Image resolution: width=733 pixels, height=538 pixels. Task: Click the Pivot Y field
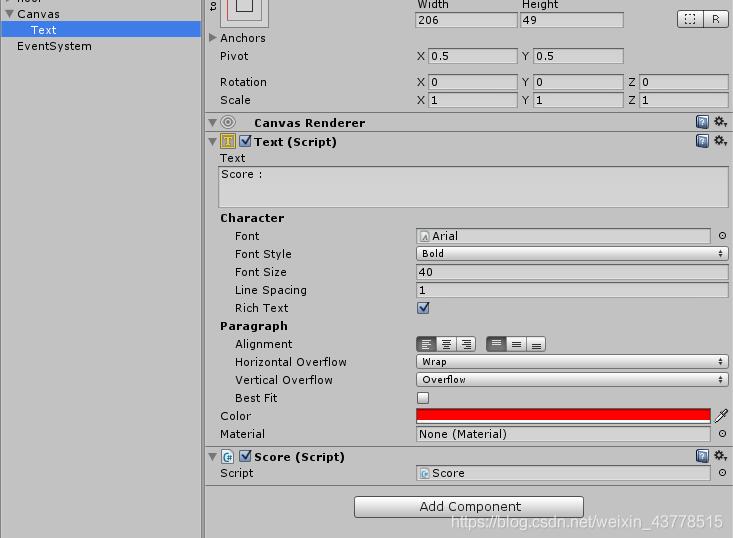pyautogui.click(x=578, y=56)
